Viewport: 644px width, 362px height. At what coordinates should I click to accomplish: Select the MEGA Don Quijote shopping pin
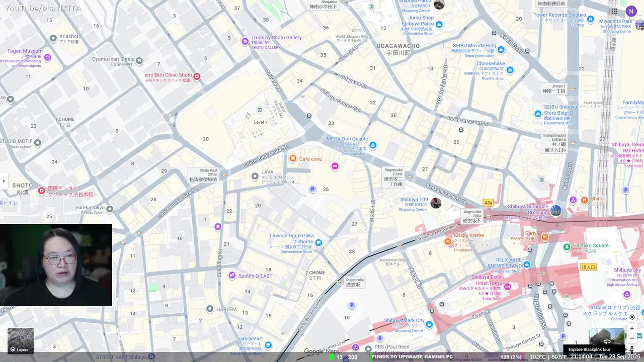[x=373, y=145]
